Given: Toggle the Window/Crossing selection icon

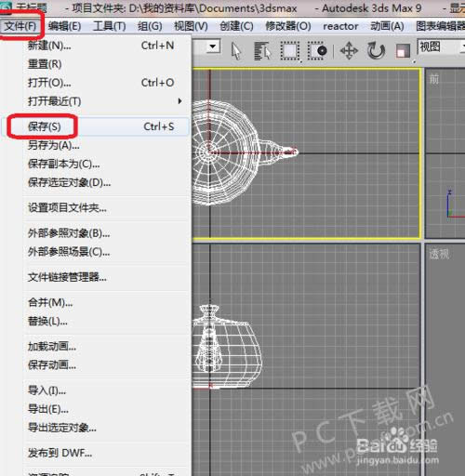Looking at the screenshot, I should click(x=317, y=51).
